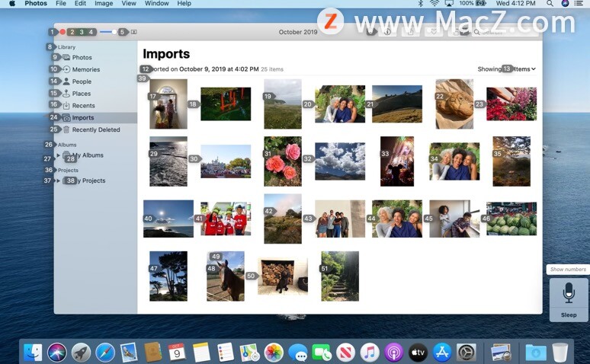This screenshot has height=364, width=590.
Task: Open Calendar from the Dock
Action: coord(177,353)
